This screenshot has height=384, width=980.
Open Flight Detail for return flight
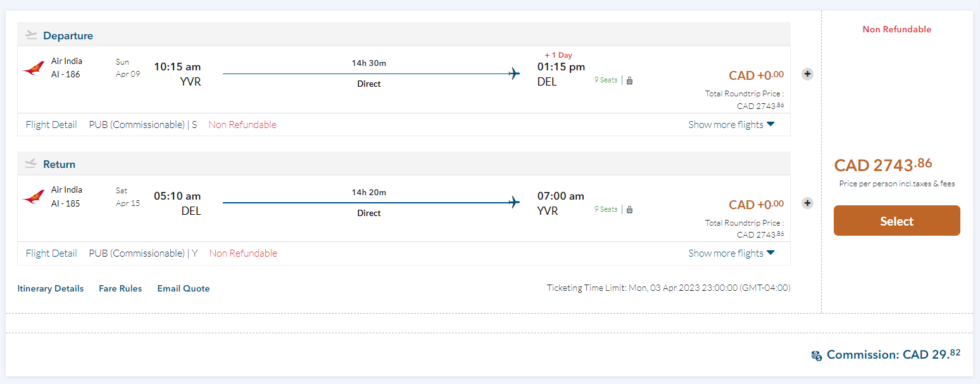coord(51,253)
